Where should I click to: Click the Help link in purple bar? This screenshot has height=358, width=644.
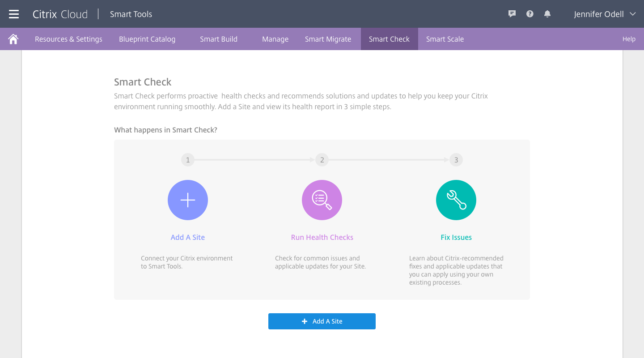(x=629, y=39)
